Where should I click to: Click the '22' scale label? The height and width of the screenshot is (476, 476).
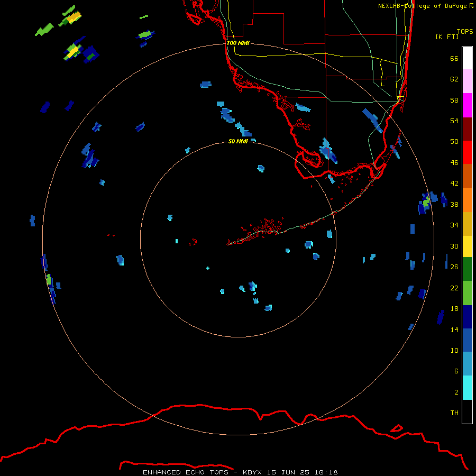point(454,288)
